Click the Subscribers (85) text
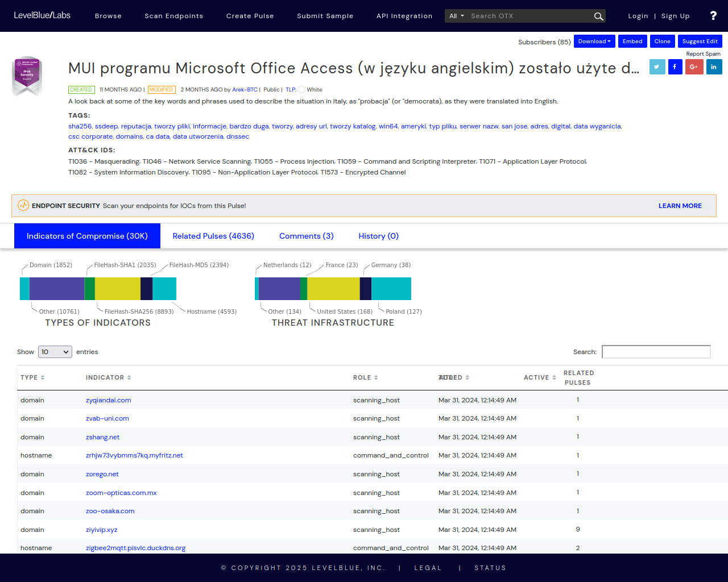This screenshot has width=728, height=582. [x=544, y=42]
